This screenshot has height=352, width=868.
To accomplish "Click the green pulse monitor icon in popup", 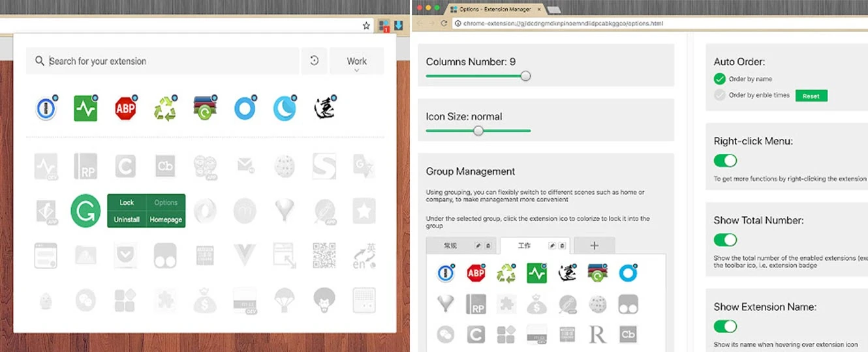I will coord(85,108).
